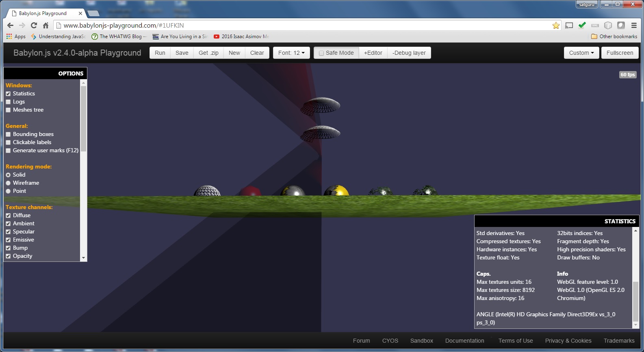The width and height of the screenshot is (644, 352).
Task: Hide the debug layer with -Debug layer
Action: pyautogui.click(x=409, y=53)
